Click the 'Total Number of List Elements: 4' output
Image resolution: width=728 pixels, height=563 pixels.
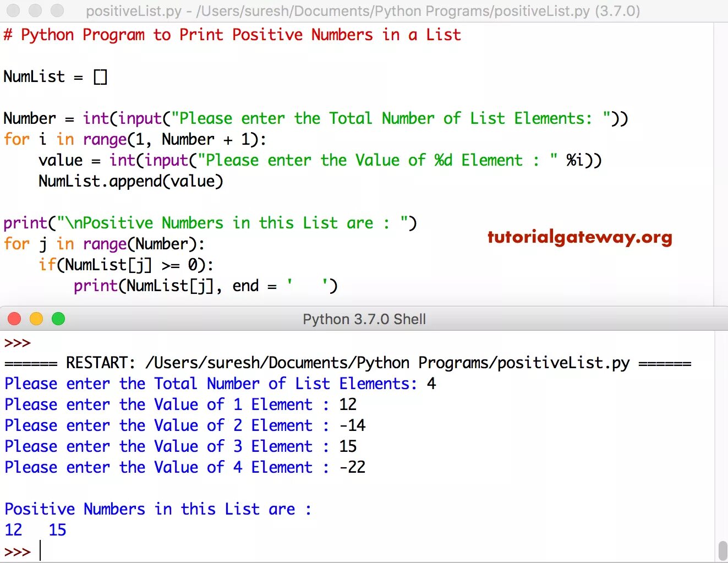220,384
